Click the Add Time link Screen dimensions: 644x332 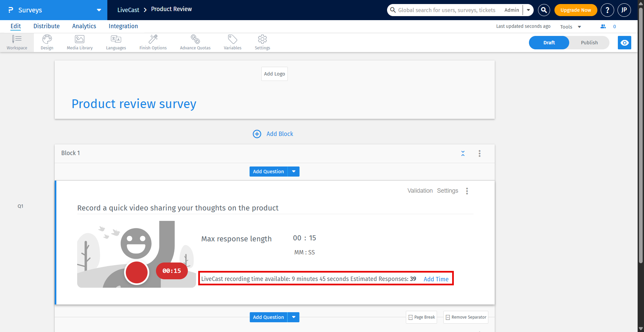click(x=436, y=279)
